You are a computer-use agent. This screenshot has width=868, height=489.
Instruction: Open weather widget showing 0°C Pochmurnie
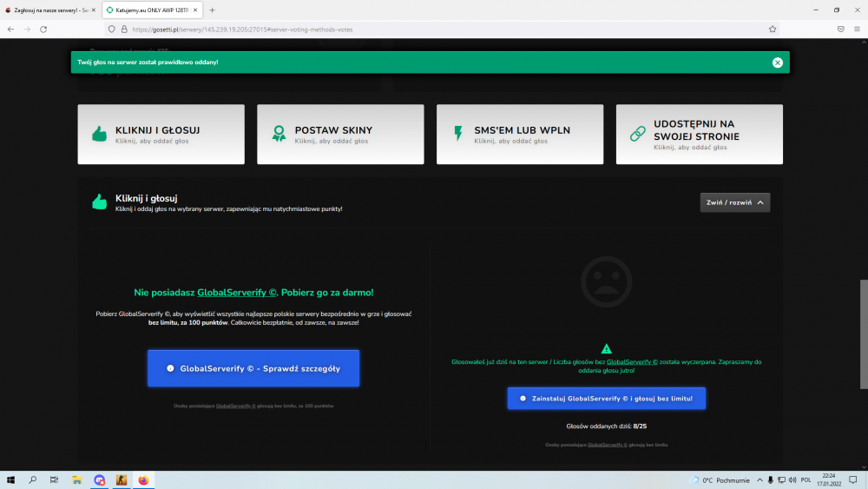pyautogui.click(x=719, y=480)
